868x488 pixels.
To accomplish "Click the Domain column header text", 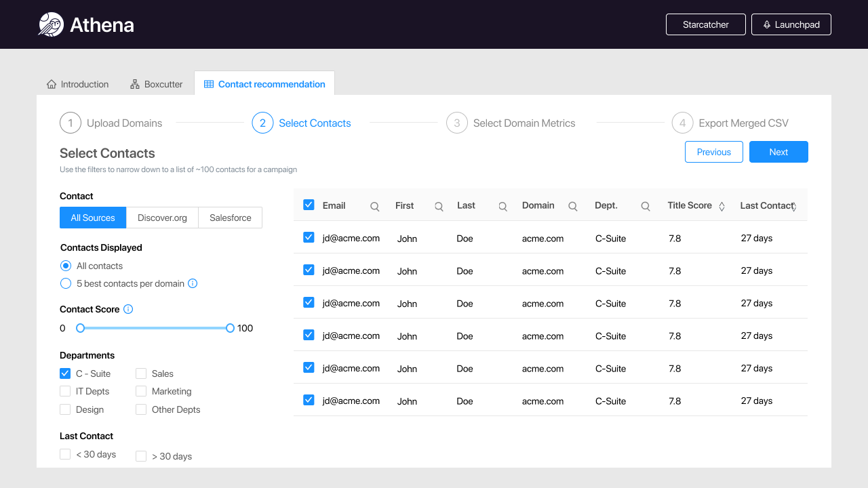I will 538,205.
